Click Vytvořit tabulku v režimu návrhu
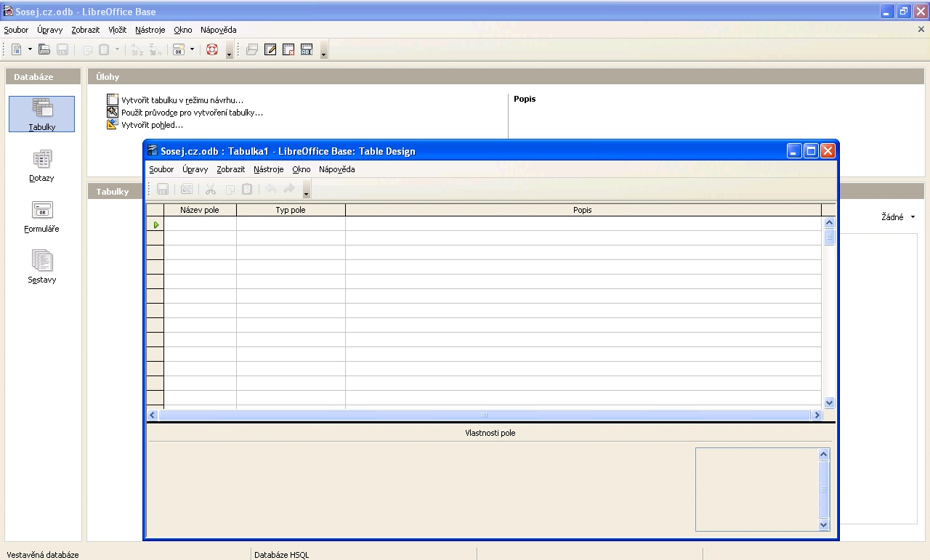The height and width of the screenshot is (560, 930). [182, 100]
